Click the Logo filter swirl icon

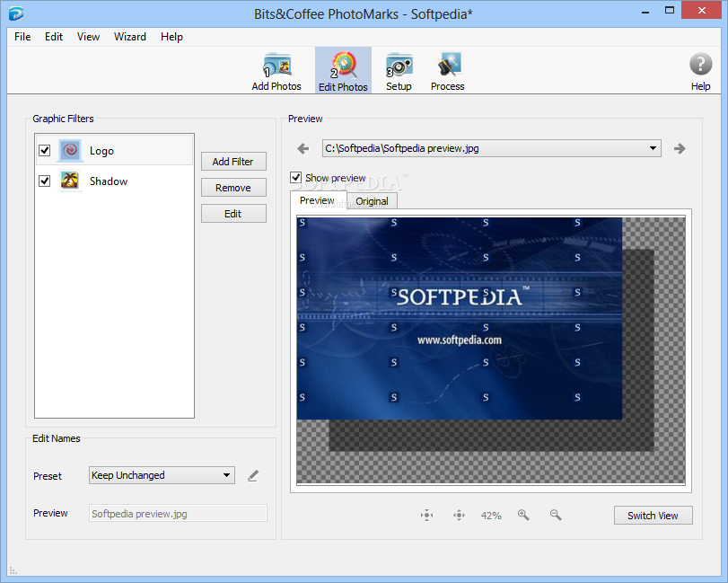[x=71, y=151]
